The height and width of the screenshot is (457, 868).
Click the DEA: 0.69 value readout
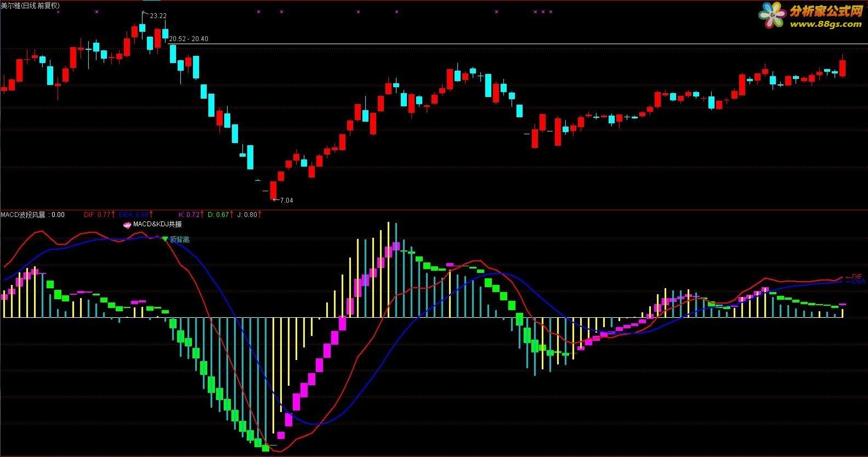[x=134, y=215]
